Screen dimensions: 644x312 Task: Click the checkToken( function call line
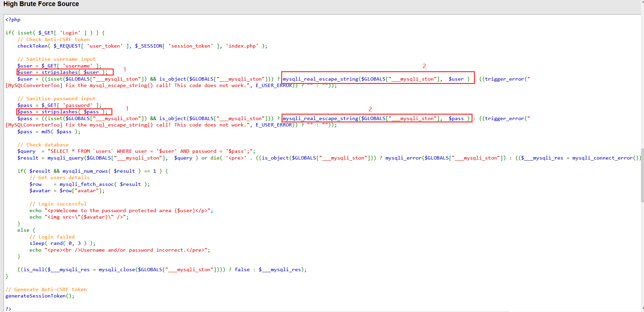(x=142, y=46)
